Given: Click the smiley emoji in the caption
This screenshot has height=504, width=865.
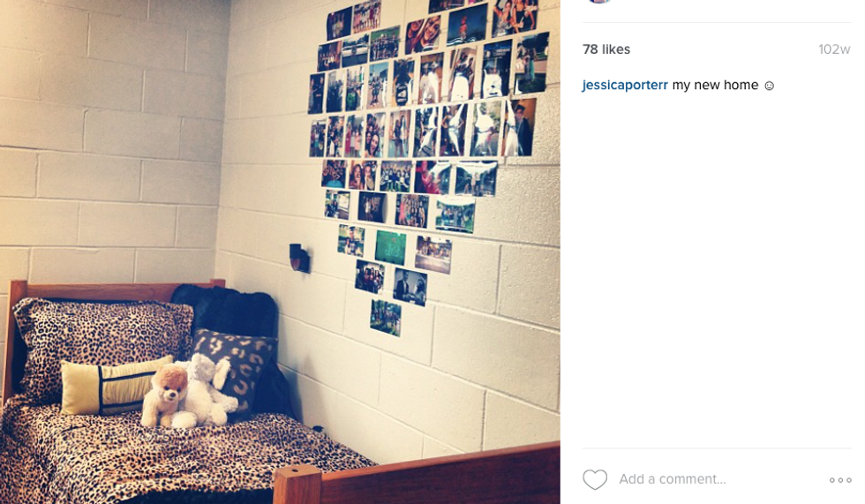Looking at the screenshot, I should tap(769, 86).
